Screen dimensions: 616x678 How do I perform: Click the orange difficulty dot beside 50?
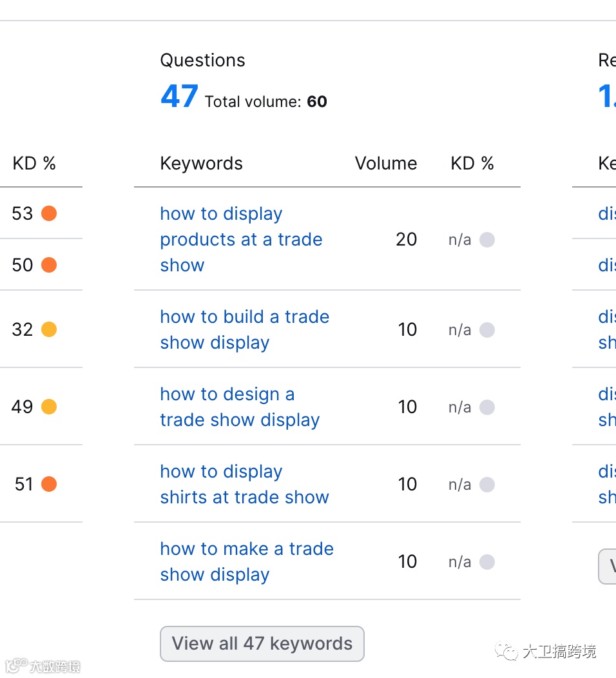(x=49, y=265)
